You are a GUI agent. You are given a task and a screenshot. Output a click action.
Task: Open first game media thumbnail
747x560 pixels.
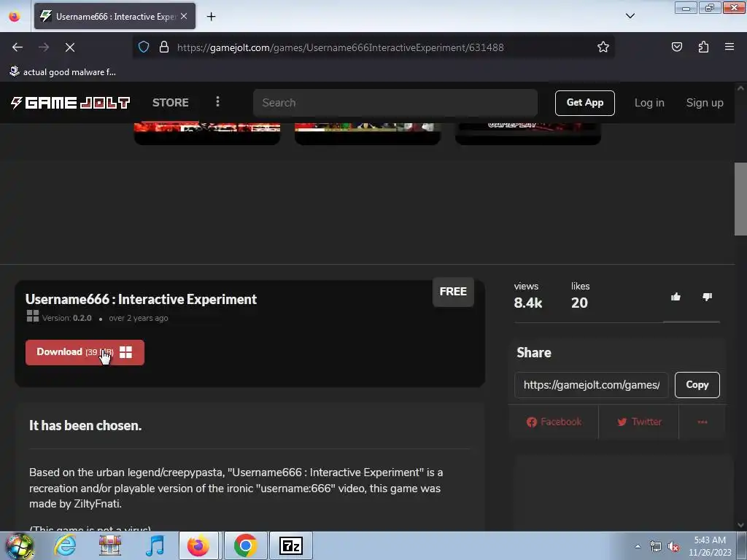point(206,133)
